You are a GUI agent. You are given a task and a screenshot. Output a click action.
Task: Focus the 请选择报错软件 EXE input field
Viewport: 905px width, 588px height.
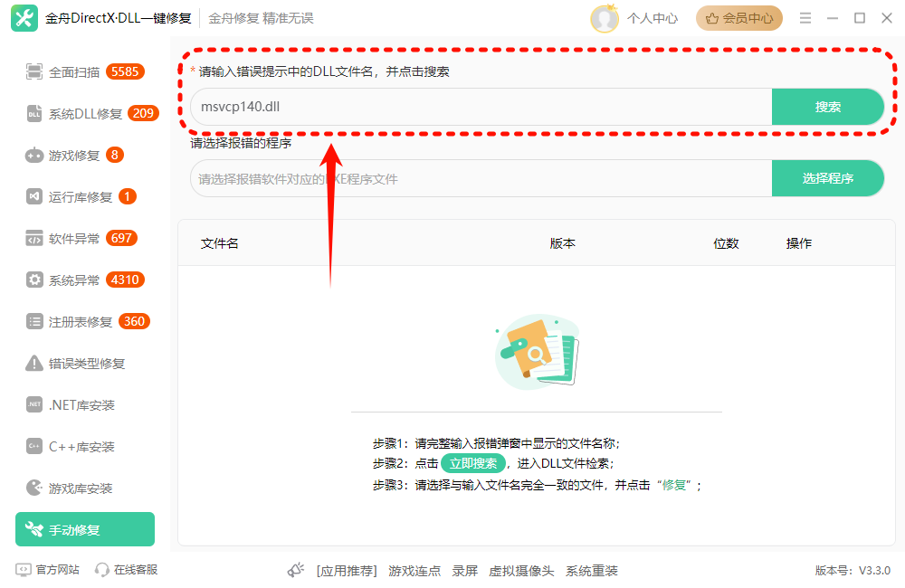481,178
